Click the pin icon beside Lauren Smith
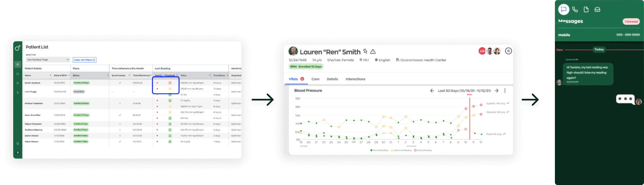This screenshot has width=644, height=185. (x=365, y=51)
